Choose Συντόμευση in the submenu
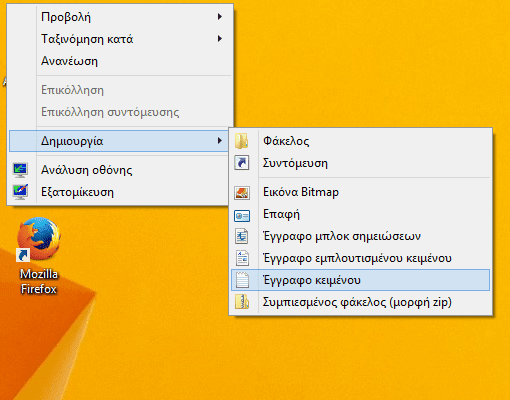510x400 pixels. pyautogui.click(x=360, y=163)
